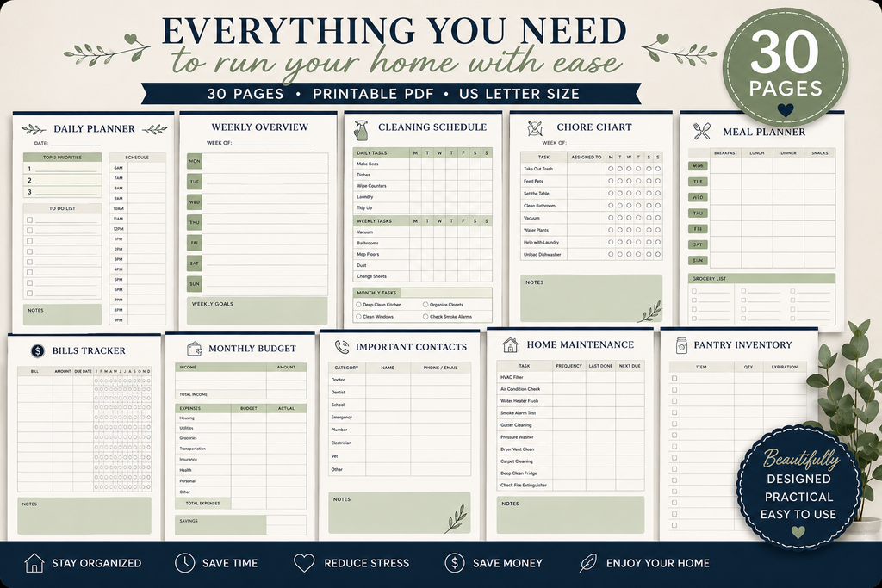Mark Monday circle in the Vacuum chore row
Screen dimensions: 882x588
pyautogui.click(x=611, y=218)
